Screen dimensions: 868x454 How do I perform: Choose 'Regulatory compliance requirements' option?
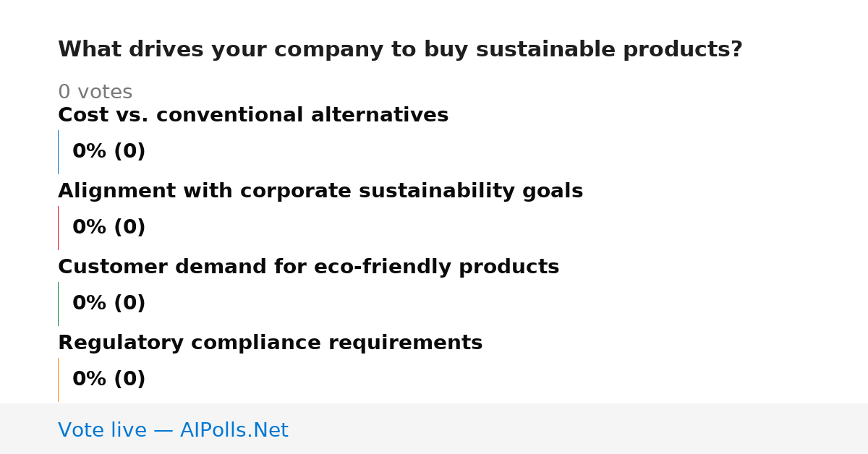270,343
